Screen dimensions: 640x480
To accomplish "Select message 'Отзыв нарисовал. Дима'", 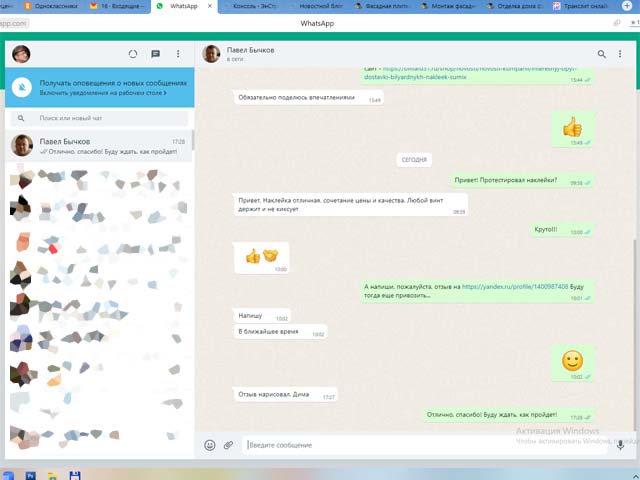I will 285,395.
